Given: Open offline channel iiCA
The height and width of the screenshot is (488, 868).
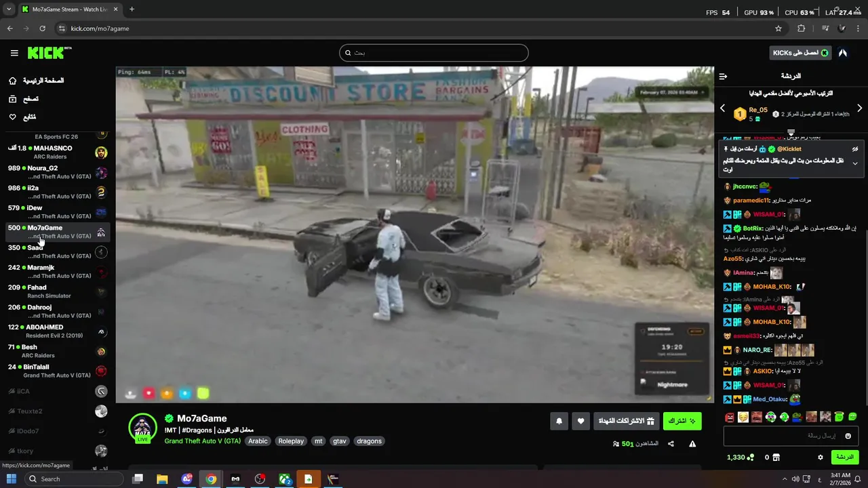Looking at the screenshot, I should pyautogui.click(x=58, y=391).
